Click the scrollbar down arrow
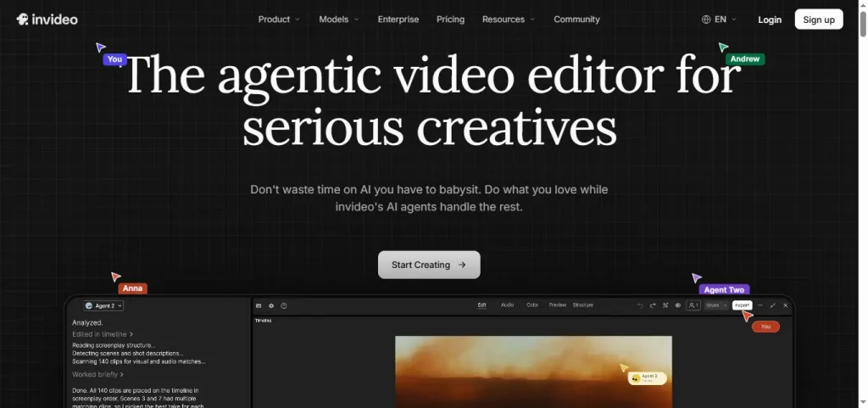868x408 pixels. tap(862, 403)
